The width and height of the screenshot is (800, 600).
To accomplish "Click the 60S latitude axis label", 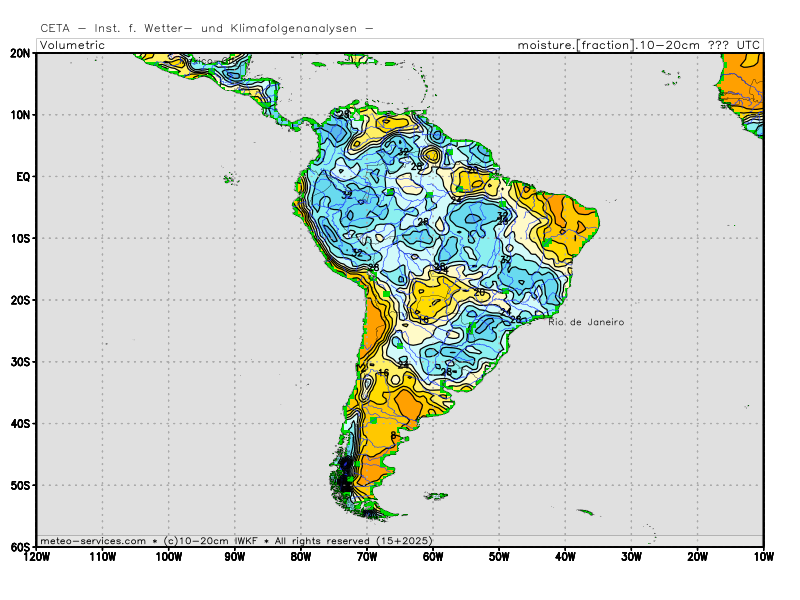I will tap(21, 547).
